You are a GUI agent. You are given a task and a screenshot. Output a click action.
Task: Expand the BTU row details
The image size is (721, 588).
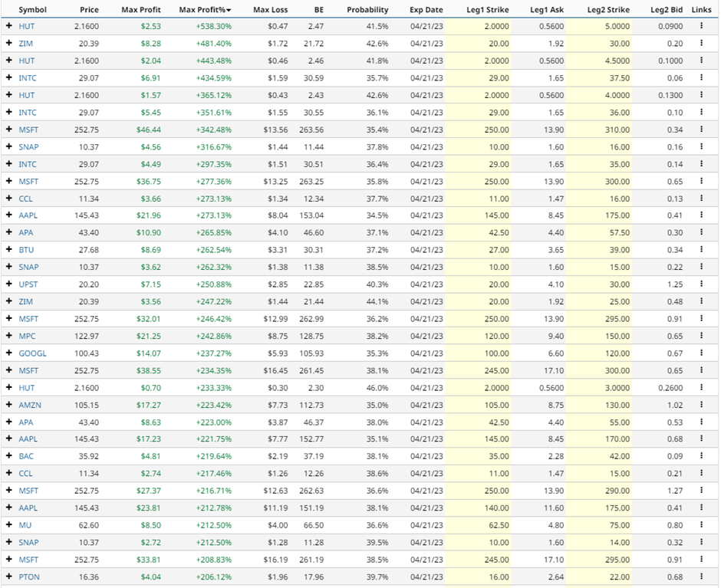(8, 249)
